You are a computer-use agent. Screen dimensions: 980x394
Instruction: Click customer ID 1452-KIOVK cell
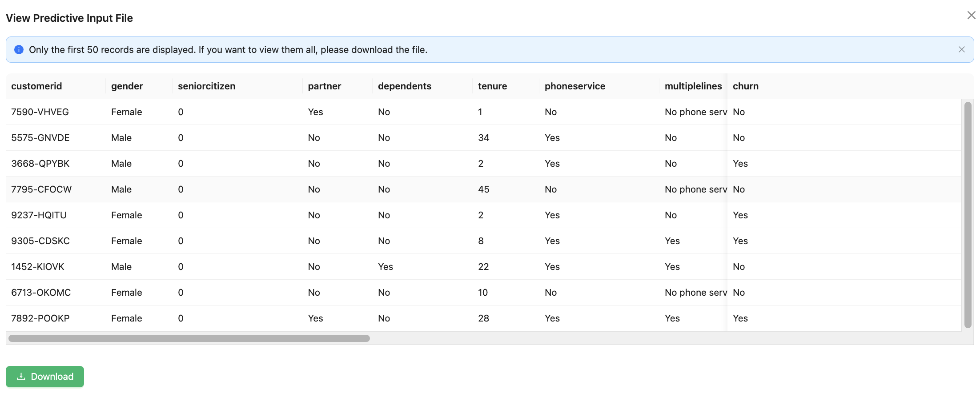(38, 267)
